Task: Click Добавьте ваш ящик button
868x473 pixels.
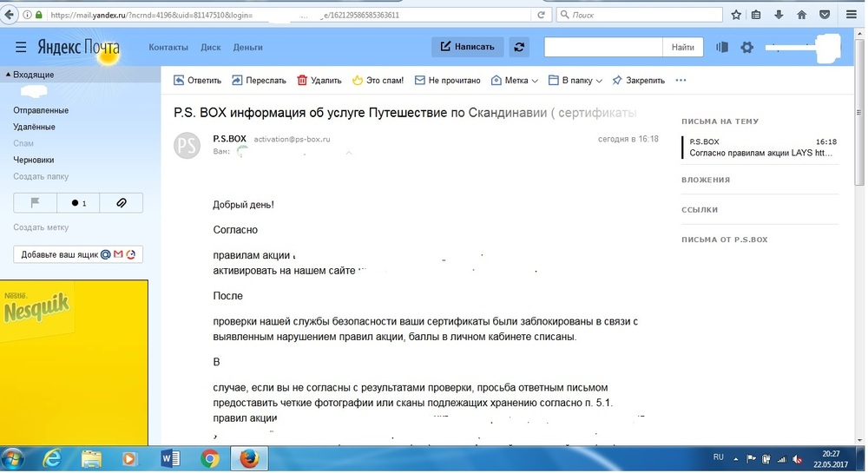Action: click(x=78, y=254)
